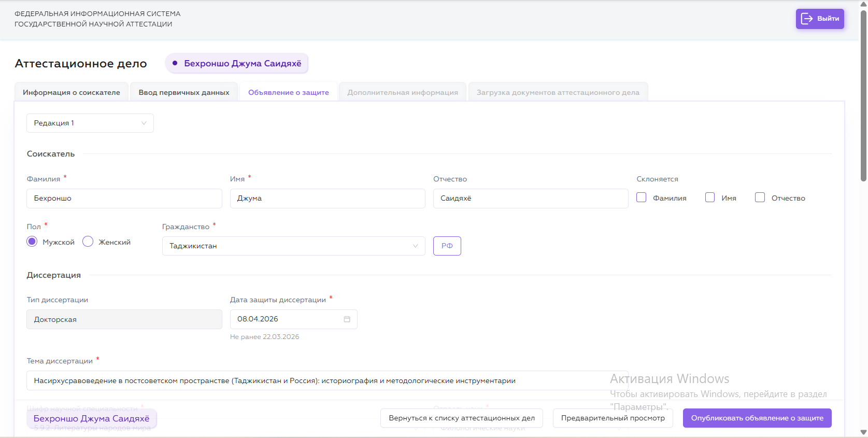Click Предварительный просмотр button

tap(613, 418)
